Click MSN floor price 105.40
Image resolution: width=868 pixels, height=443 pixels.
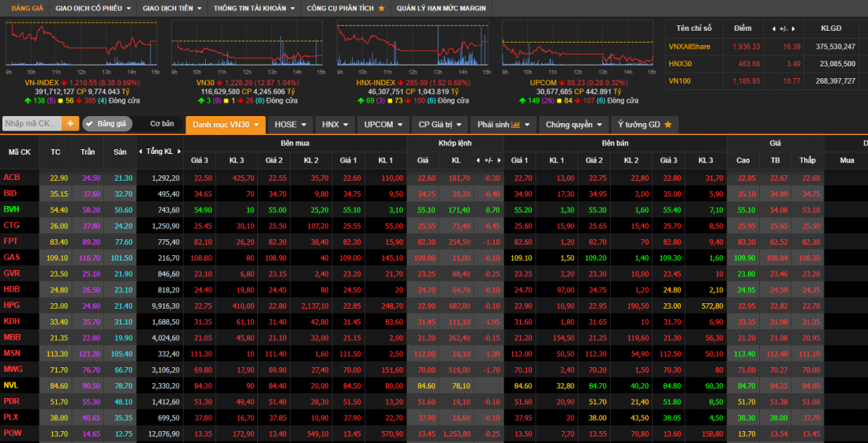click(122, 353)
